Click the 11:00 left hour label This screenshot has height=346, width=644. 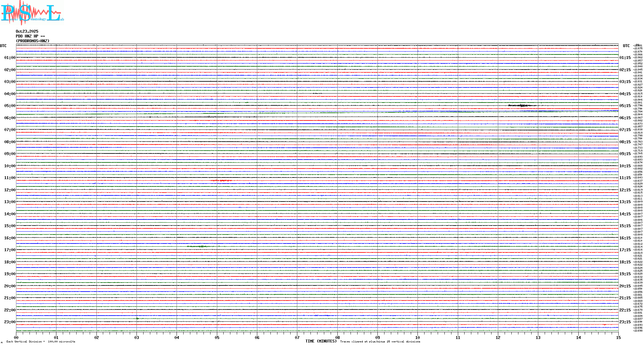[x=10, y=178]
